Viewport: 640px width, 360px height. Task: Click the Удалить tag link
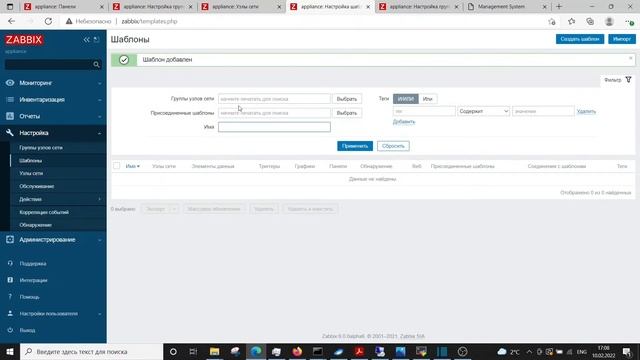(586, 111)
